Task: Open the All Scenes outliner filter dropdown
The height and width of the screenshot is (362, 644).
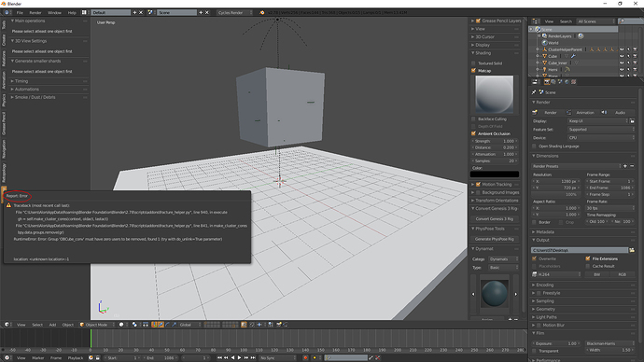Action: tap(596, 21)
